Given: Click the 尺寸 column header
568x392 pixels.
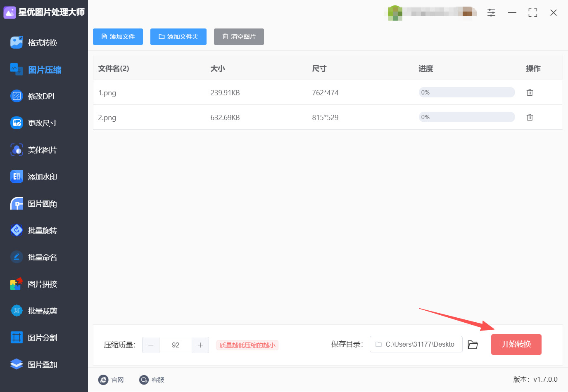Looking at the screenshot, I should (319, 68).
